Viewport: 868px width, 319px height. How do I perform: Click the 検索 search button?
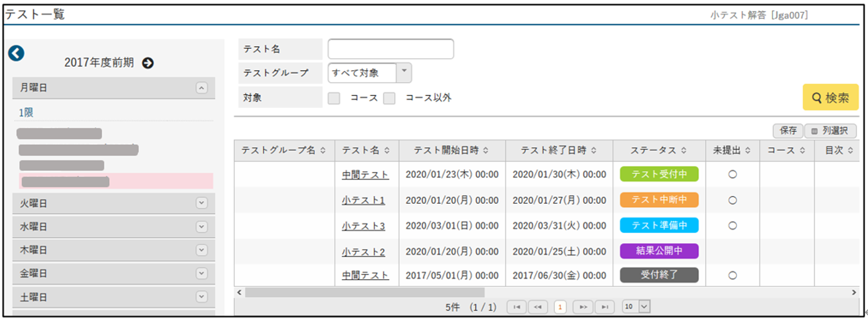830,98
